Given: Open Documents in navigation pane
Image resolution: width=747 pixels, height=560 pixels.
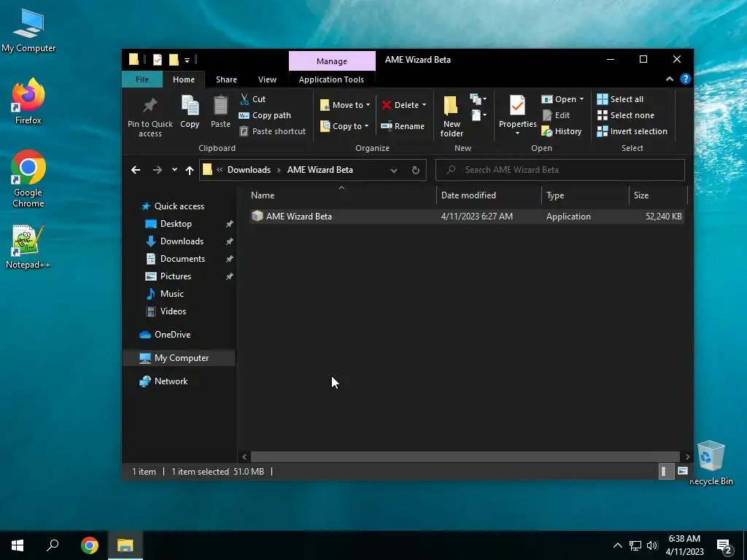Looking at the screenshot, I should click(x=182, y=259).
